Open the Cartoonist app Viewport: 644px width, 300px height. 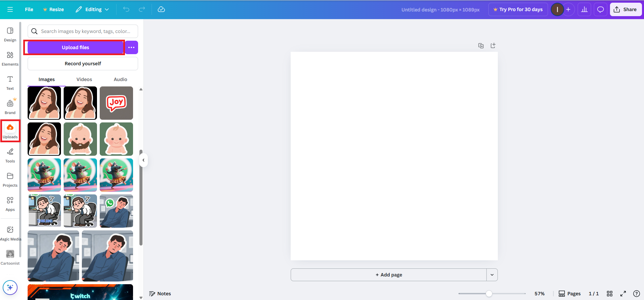(10, 258)
